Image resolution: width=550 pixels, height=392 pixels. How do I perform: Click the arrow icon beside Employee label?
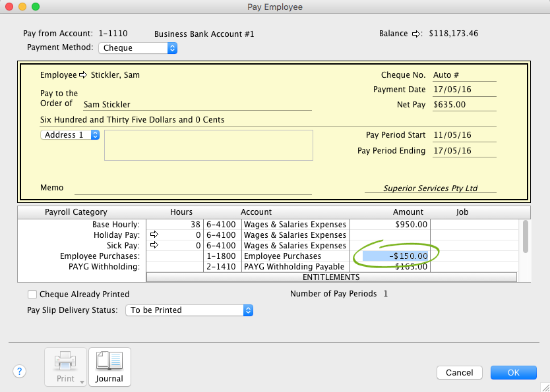[x=84, y=75]
